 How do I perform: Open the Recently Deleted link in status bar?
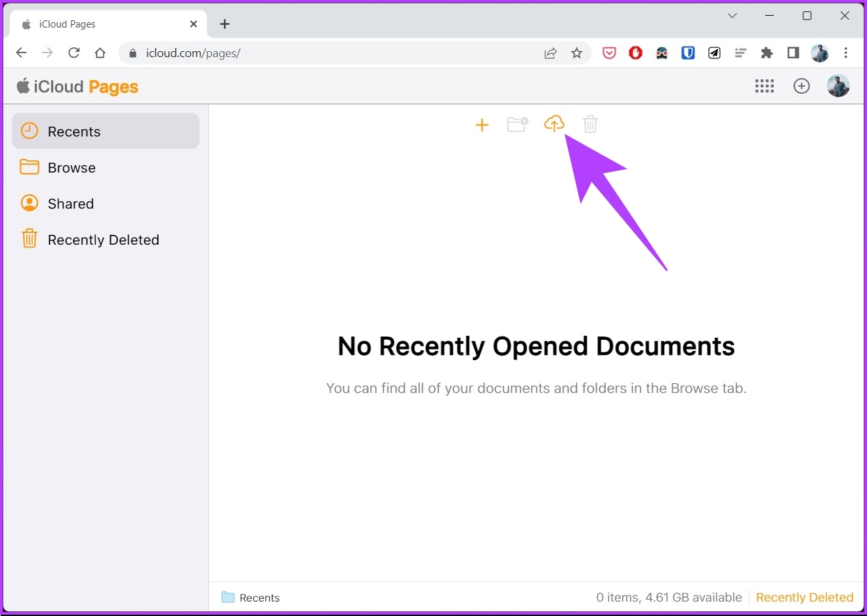pos(805,598)
